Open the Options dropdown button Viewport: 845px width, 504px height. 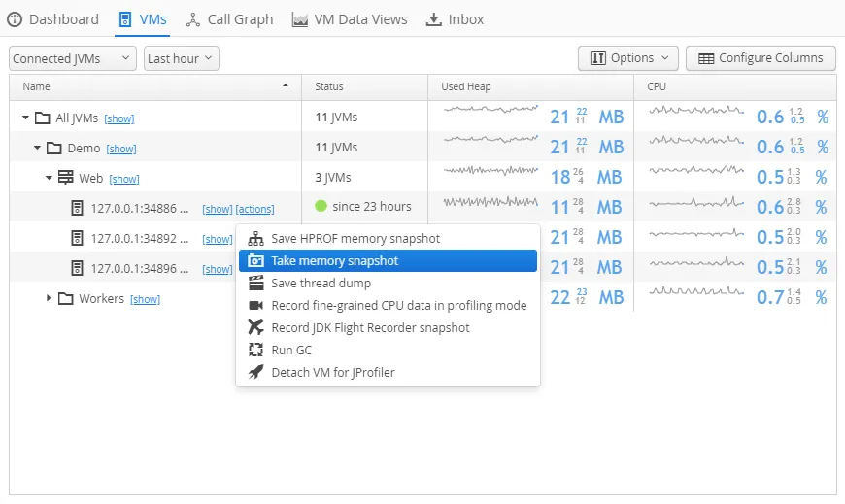(x=628, y=58)
